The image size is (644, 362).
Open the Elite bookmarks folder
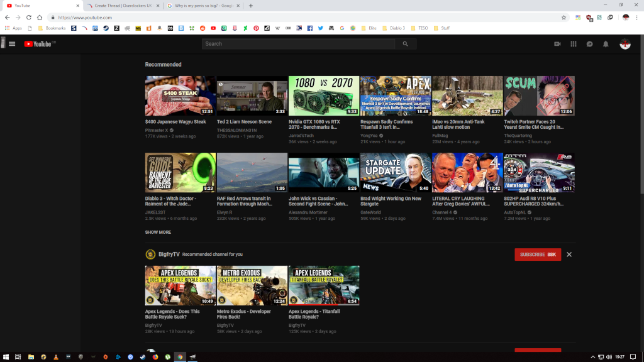[x=369, y=28]
